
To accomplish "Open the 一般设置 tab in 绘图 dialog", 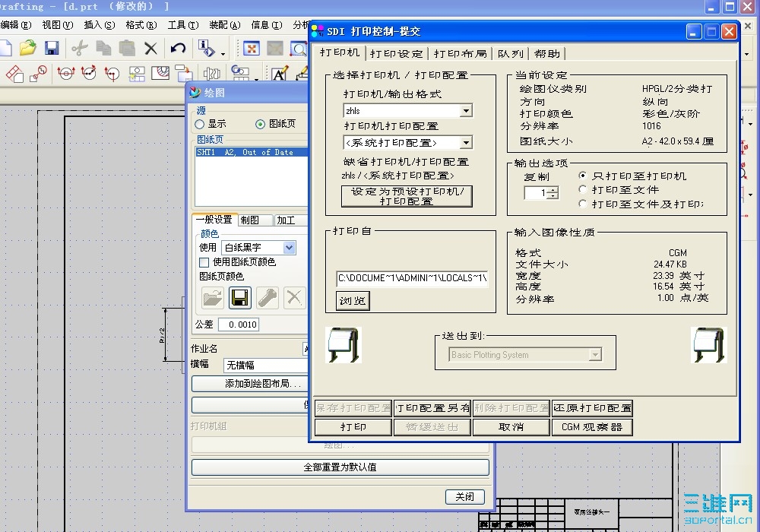I will 214,220.
